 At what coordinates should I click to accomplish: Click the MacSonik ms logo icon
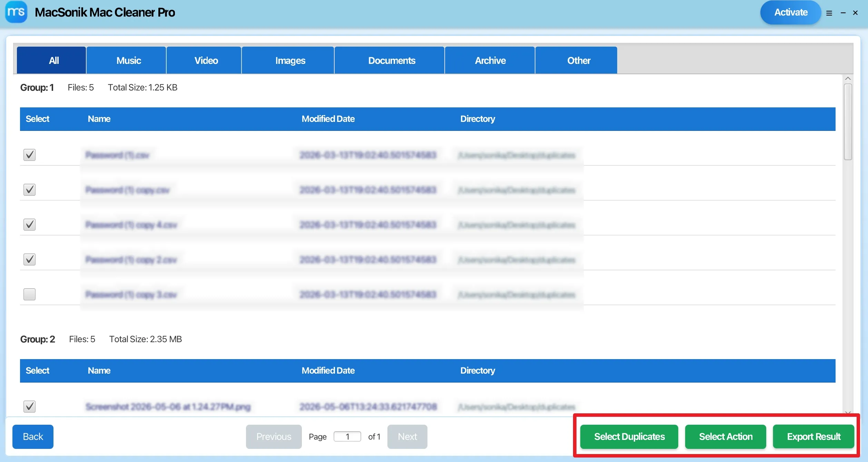tap(16, 12)
